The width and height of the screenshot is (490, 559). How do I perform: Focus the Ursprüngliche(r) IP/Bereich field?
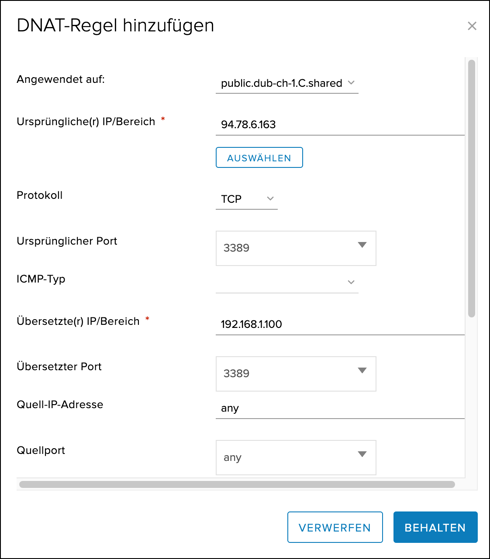[340, 124]
